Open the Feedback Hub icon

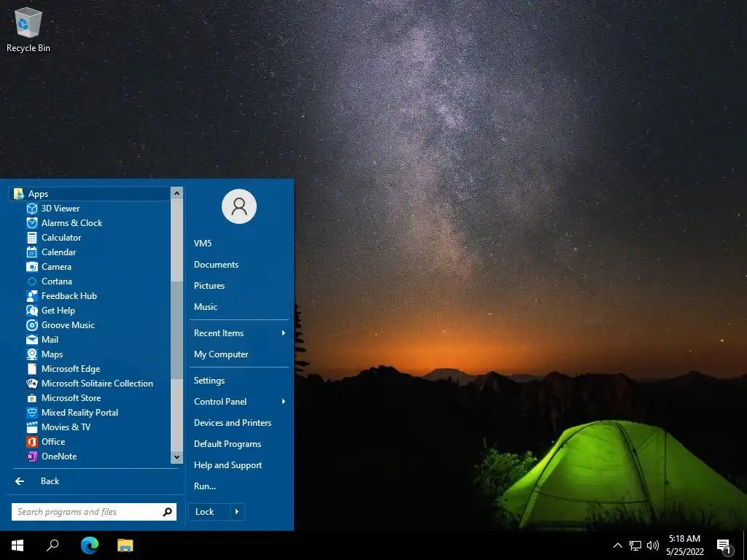point(32,296)
